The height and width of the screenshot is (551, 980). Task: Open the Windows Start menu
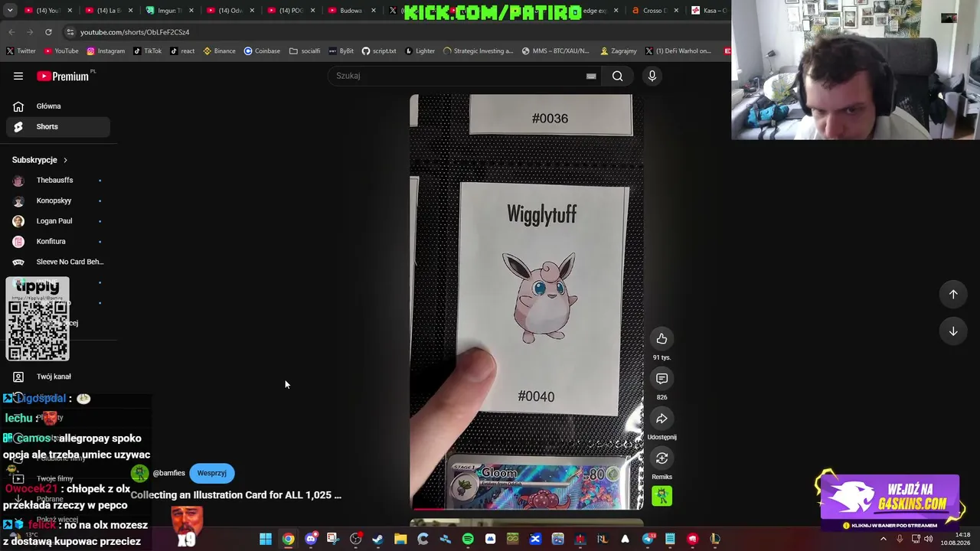[x=266, y=540]
